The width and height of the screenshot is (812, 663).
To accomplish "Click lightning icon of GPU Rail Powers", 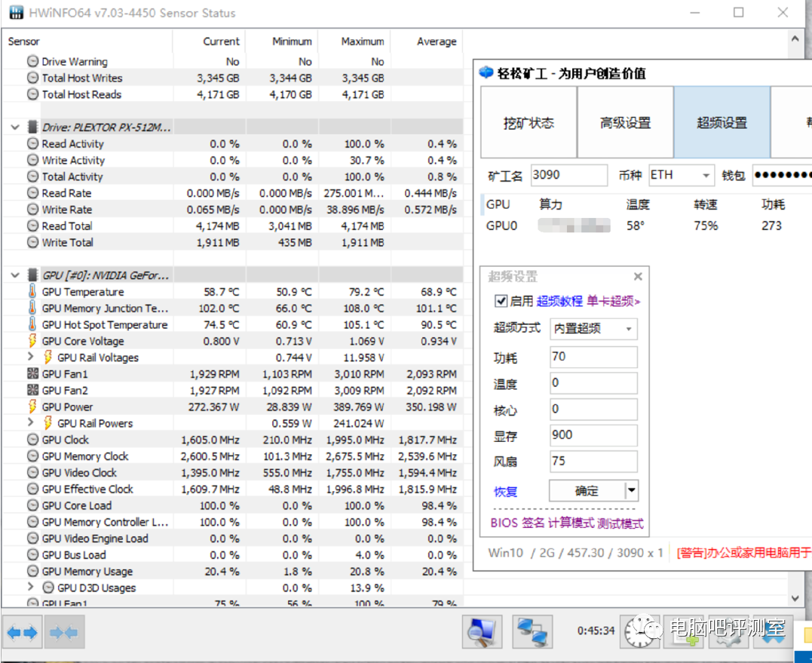I will pos(48,423).
